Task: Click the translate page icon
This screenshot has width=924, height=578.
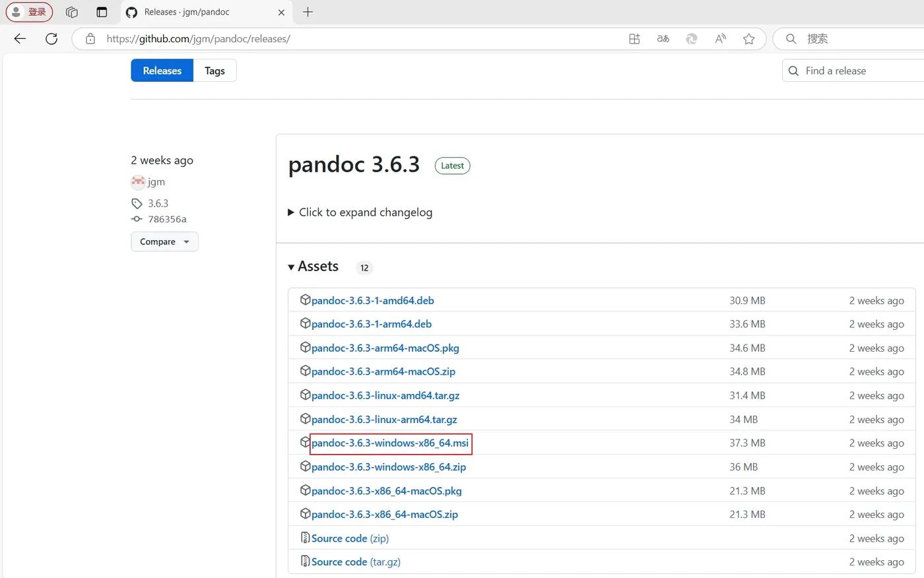Action: tap(663, 39)
